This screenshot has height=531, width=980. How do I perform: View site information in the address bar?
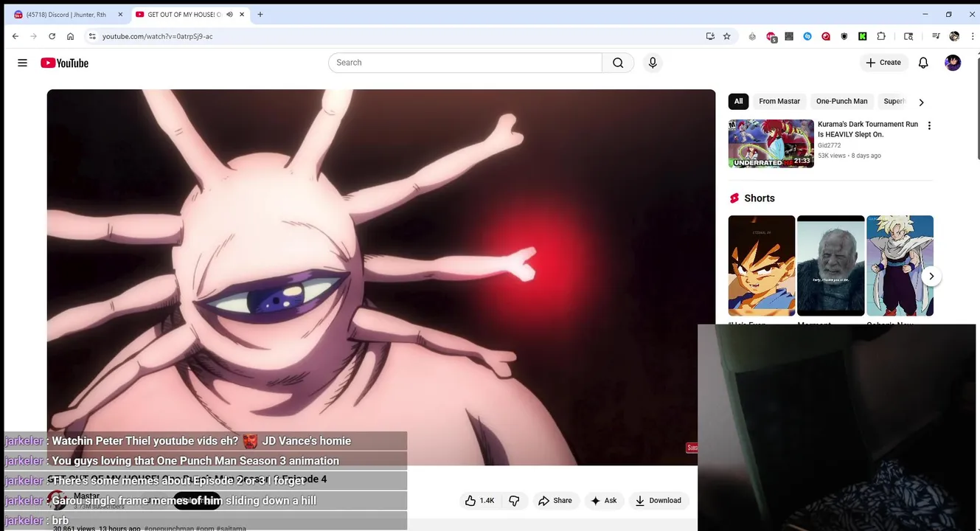point(92,36)
